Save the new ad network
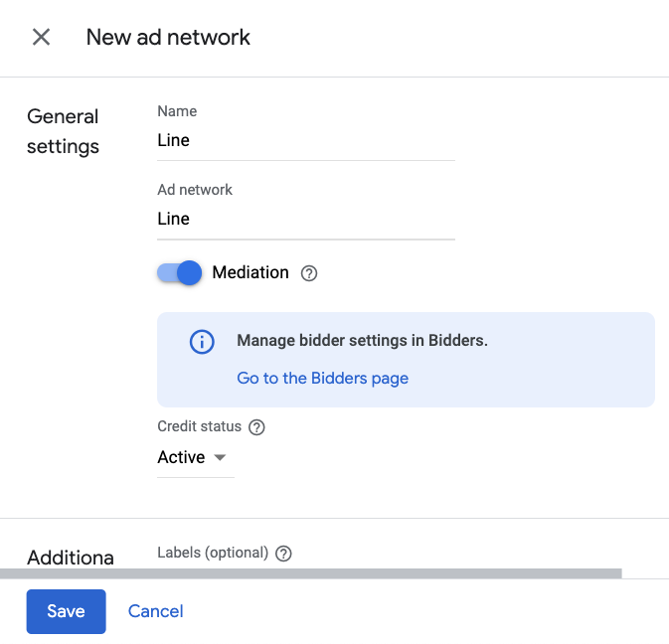 (66, 611)
